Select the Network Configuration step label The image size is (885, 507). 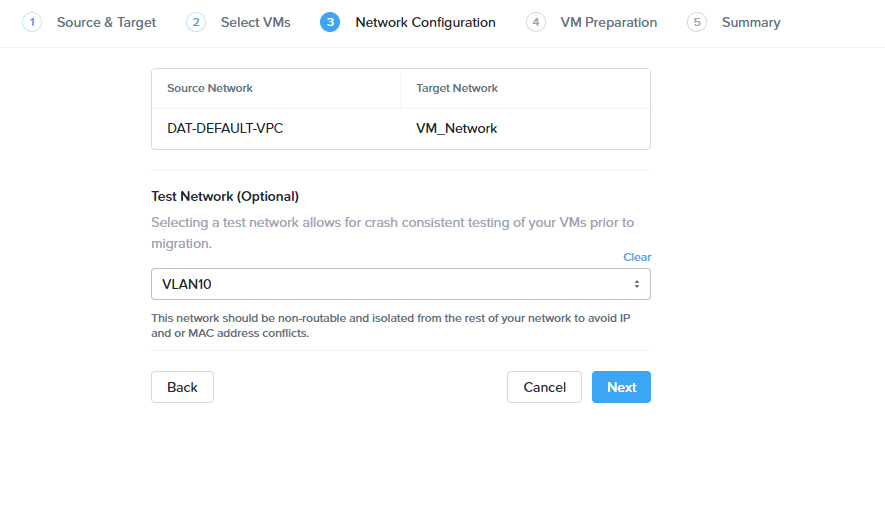click(425, 22)
